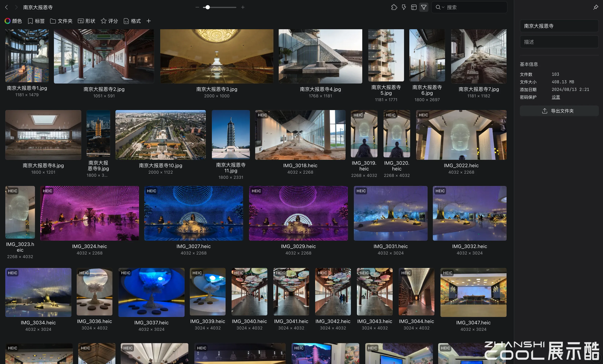The height and width of the screenshot is (364, 603).
Task: Decrease thumbnail size with minus icon
Action: tap(197, 7)
